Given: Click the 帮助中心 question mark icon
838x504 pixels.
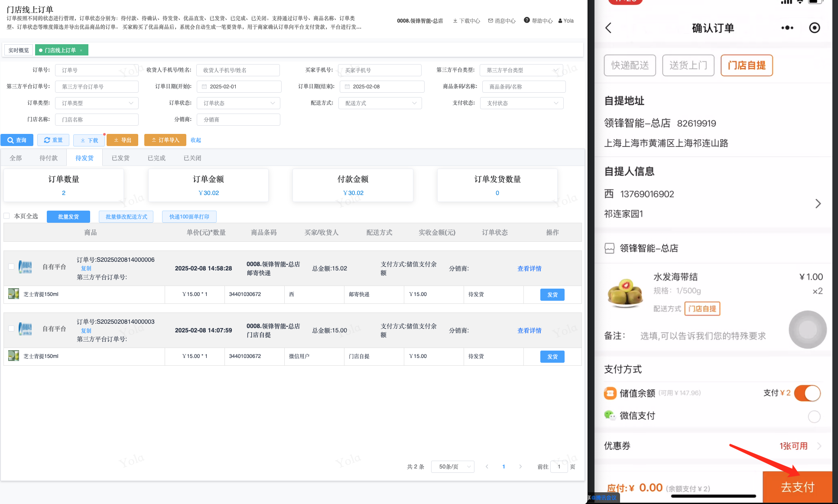Looking at the screenshot, I should point(526,20).
